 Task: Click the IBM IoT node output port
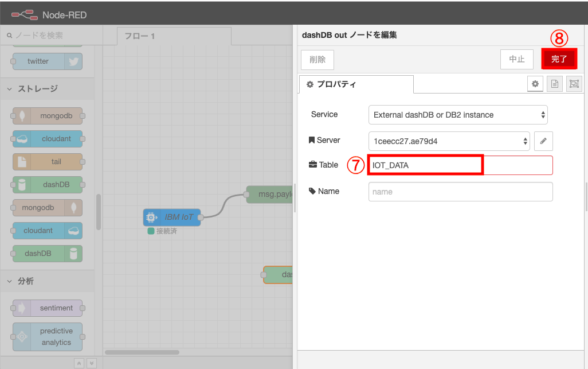tap(201, 217)
